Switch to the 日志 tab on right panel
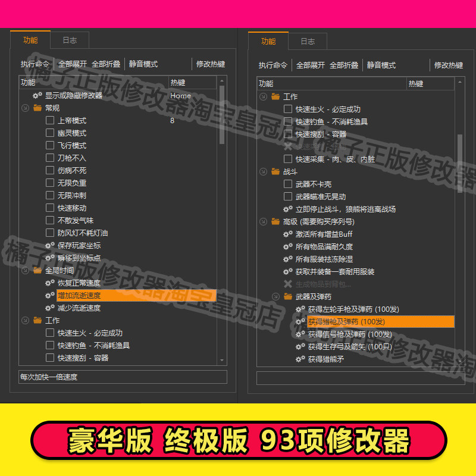Viewport: 476px width, 476px height. pos(308,42)
